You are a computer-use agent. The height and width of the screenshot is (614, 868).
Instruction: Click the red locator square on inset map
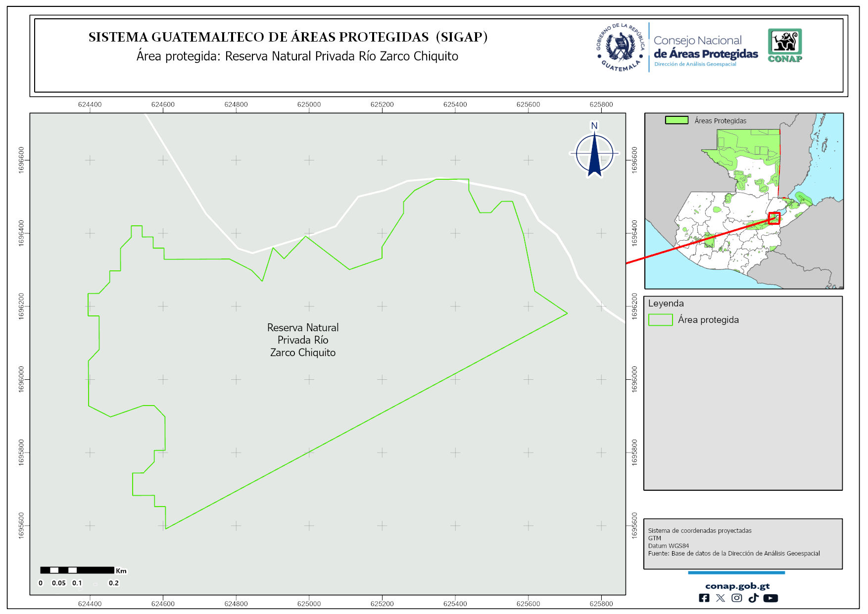pyautogui.click(x=774, y=218)
